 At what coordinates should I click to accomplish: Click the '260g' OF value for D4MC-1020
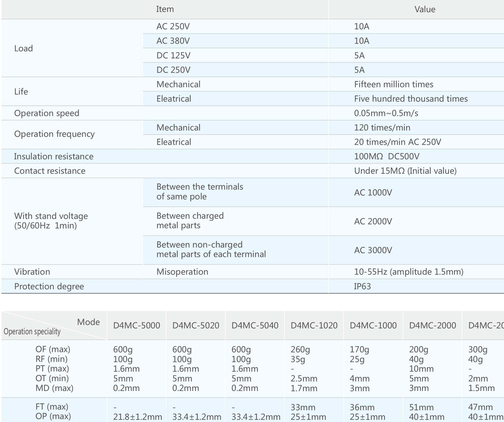300,350
